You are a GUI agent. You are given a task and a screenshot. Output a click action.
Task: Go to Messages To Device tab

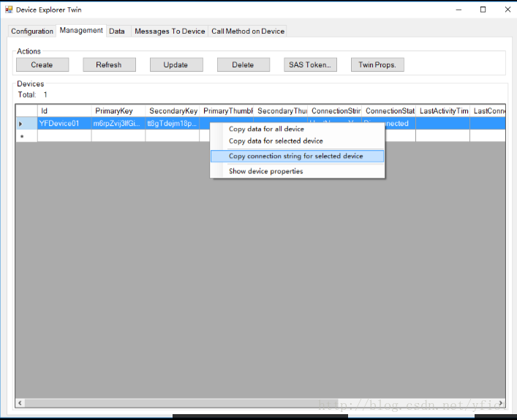[170, 31]
